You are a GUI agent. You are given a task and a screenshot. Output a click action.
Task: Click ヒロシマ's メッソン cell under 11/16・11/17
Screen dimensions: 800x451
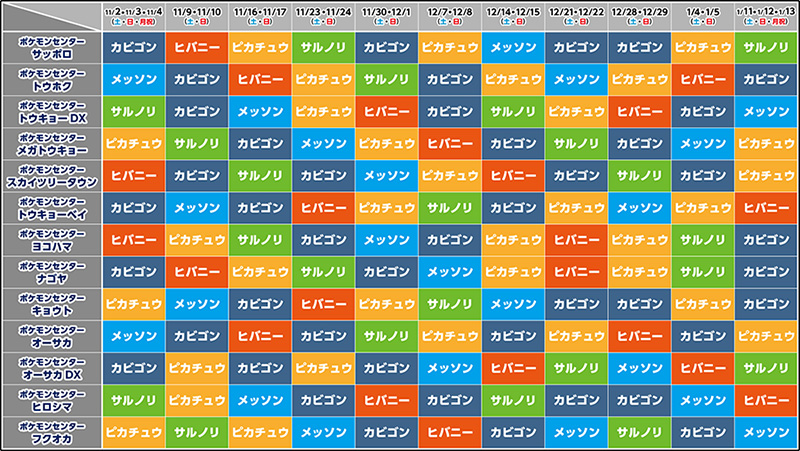(260, 400)
